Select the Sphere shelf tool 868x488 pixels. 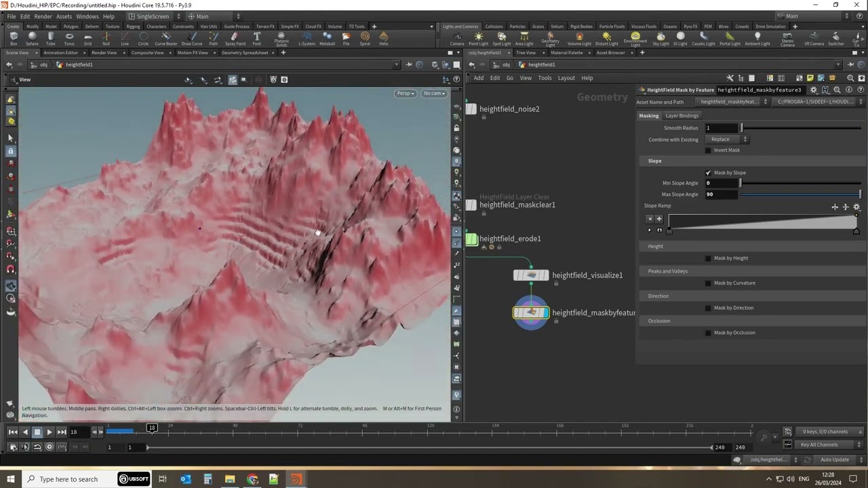click(x=32, y=39)
